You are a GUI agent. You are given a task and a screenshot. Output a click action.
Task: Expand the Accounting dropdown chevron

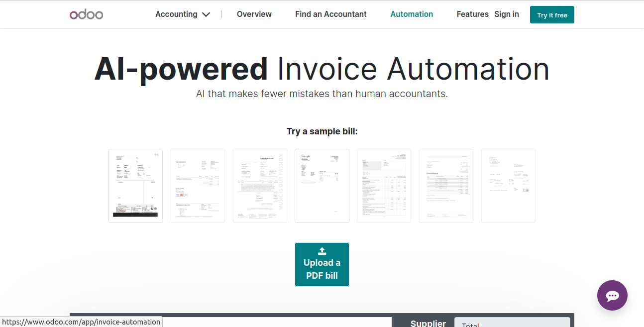(x=206, y=14)
